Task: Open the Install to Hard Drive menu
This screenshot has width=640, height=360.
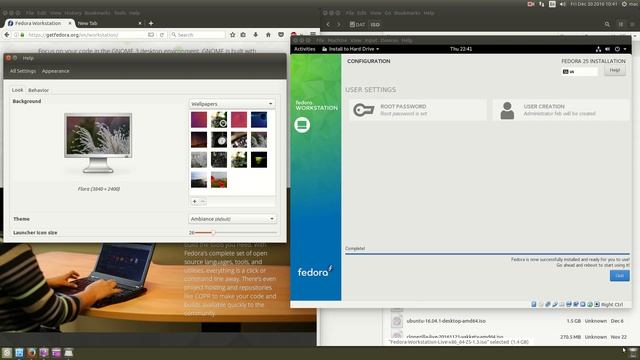Action: [351, 49]
